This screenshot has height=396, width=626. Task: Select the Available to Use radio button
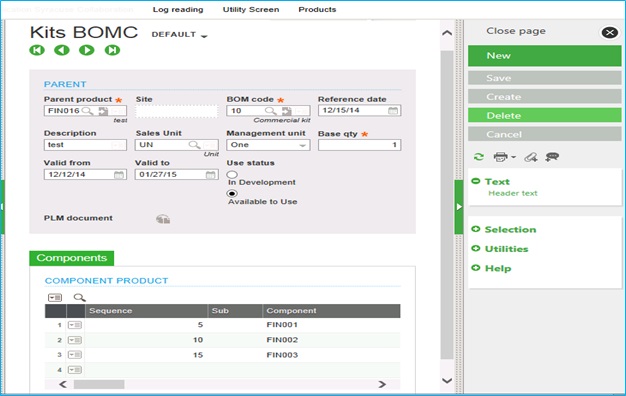[x=232, y=194]
